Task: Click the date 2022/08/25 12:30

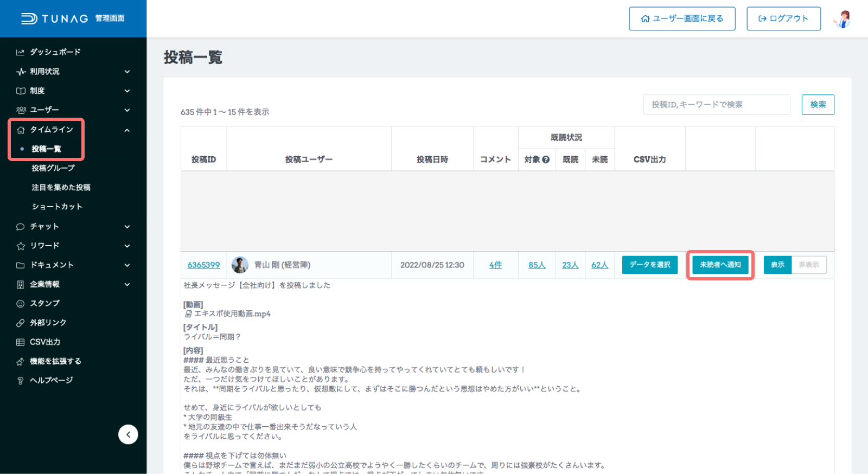Action: (x=432, y=265)
